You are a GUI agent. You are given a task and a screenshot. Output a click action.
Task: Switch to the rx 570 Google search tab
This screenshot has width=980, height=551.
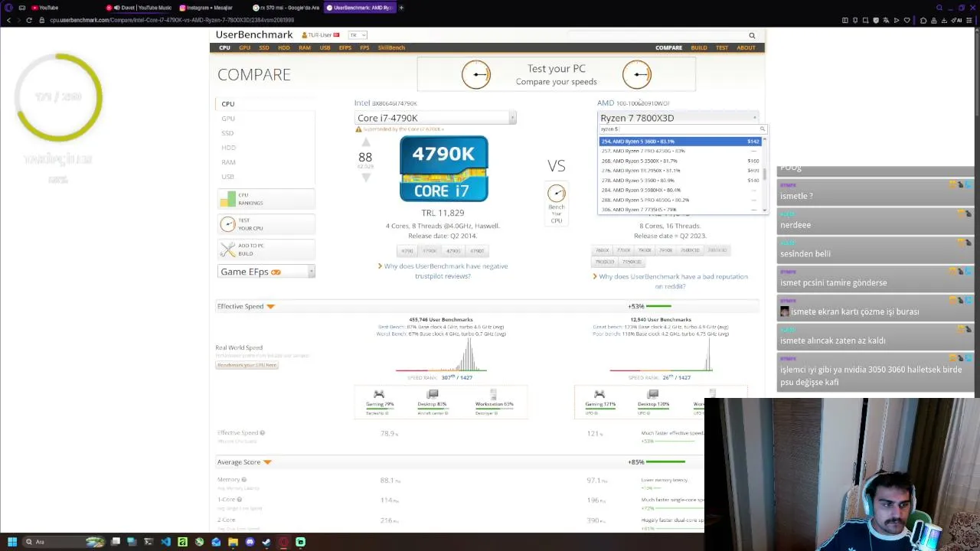[286, 8]
